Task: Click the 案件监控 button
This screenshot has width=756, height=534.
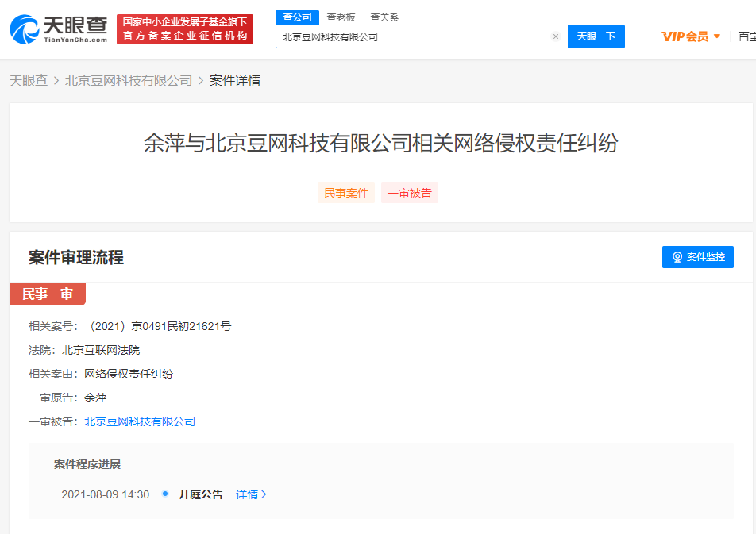Action: 697,257
